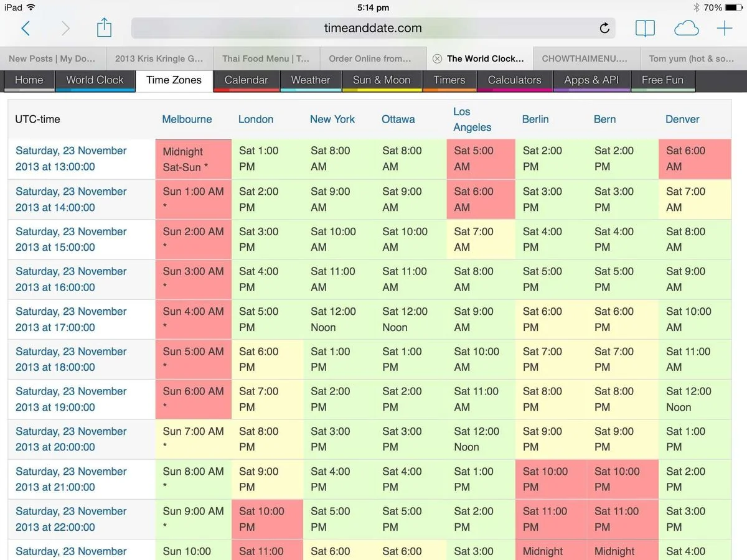Open the Calendar menu
The height and width of the screenshot is (560, 747).
246,80
